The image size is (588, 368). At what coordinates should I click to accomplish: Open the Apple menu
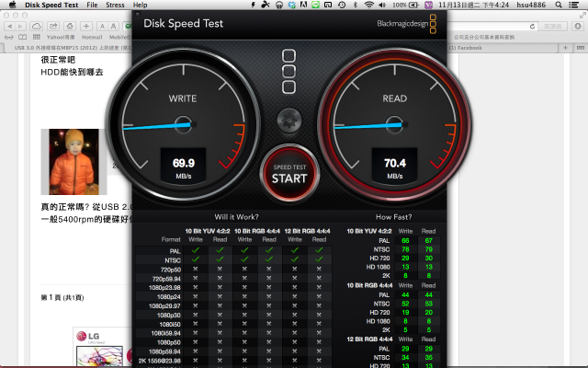[x=12, y=5]
